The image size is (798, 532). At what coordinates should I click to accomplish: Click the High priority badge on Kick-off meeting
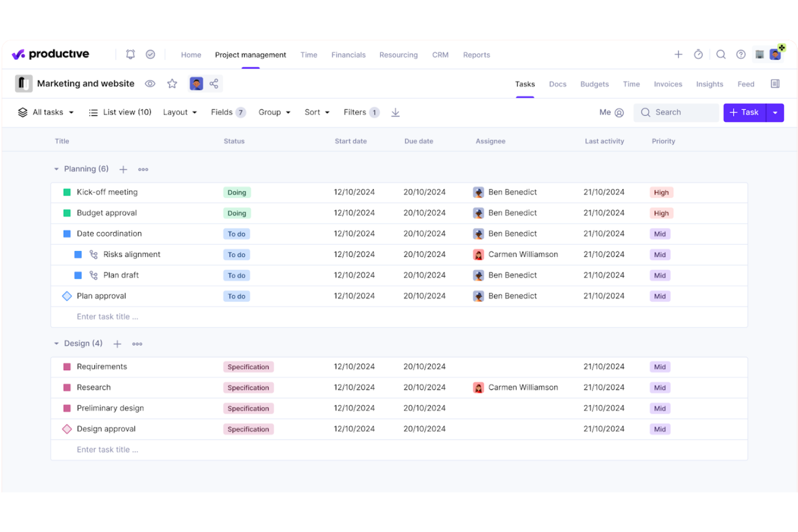(661, 192)
